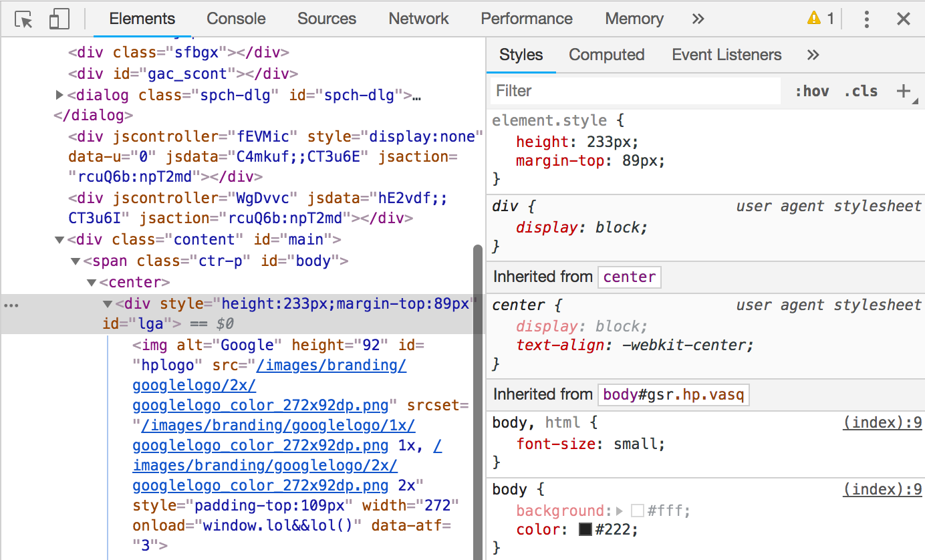This screenshot has width=925, height=560.
Task: Switch to the Elements tab
Action: coord(142,19)
